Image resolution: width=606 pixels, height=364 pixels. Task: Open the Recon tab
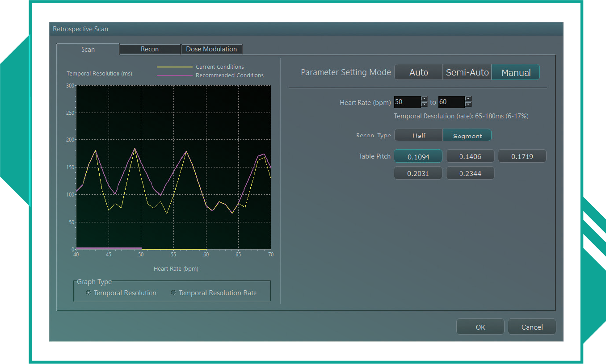(x=150, y=49)
